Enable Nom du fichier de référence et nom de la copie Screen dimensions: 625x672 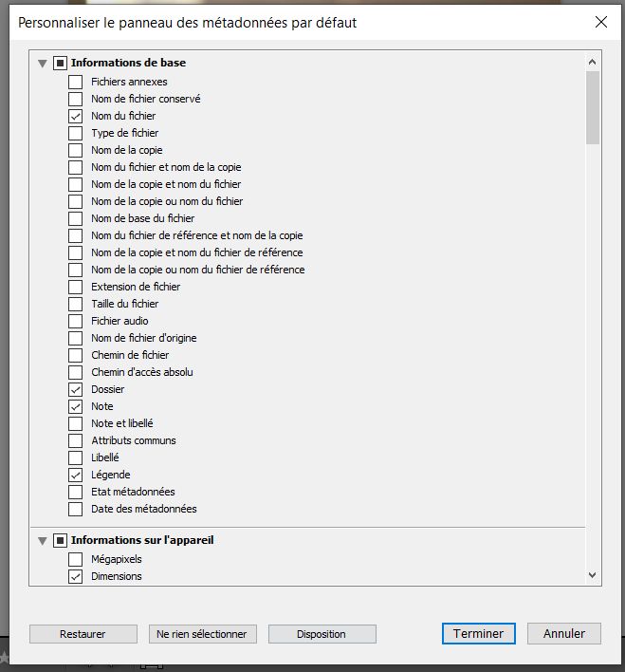75,235
